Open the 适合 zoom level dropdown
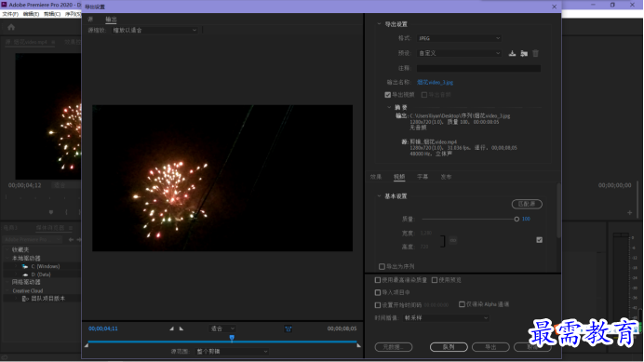The width and height of the screenshot is (644, 362). 222,328
